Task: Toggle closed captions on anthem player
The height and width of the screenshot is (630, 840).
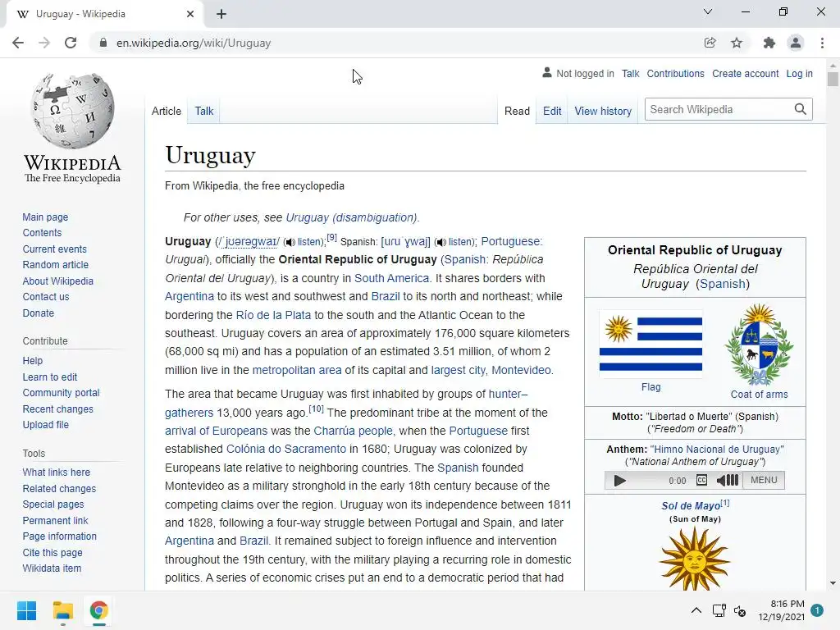Action: pos(702,480)
